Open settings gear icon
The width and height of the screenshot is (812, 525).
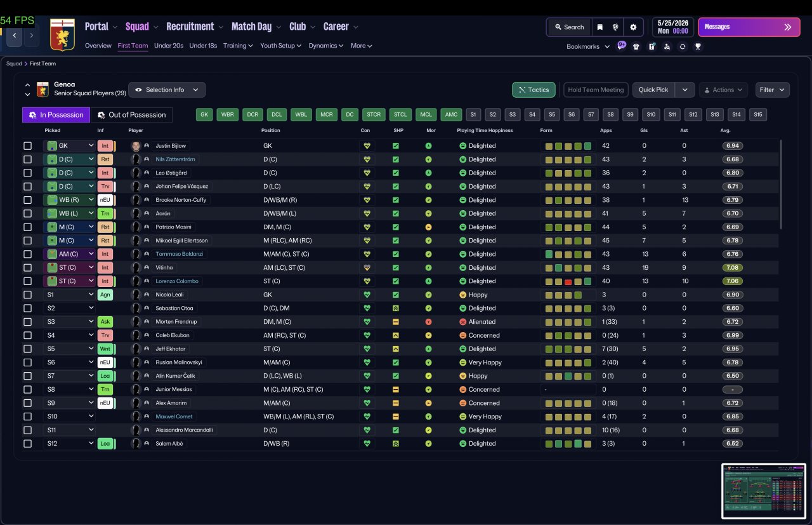coord(633,27)
